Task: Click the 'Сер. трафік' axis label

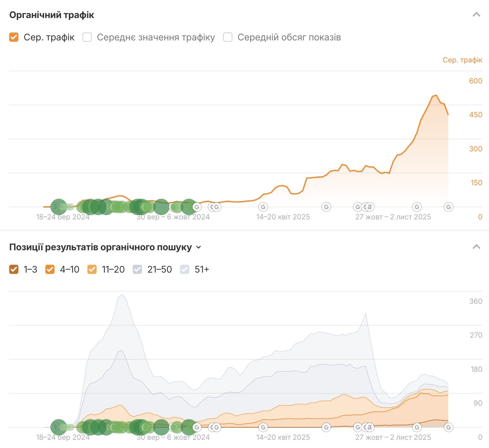Action: [x=462, y=60]
